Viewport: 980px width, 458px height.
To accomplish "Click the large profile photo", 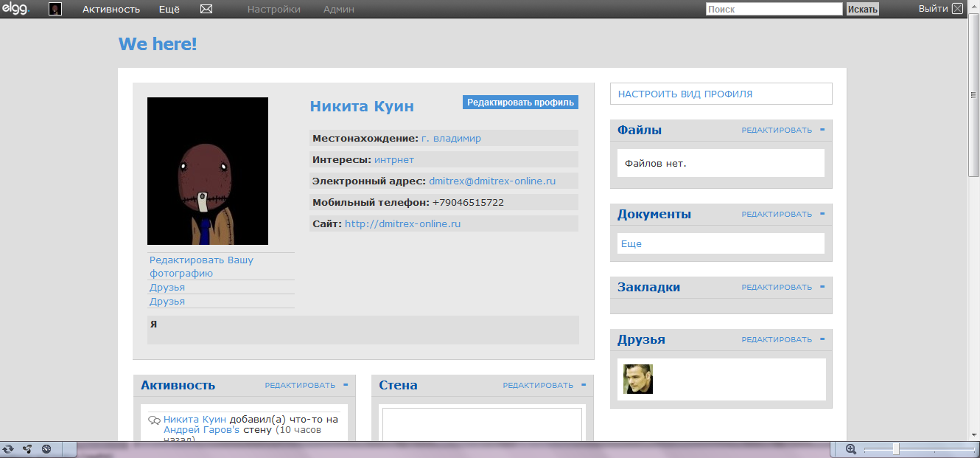I will (x=208, y=171).
